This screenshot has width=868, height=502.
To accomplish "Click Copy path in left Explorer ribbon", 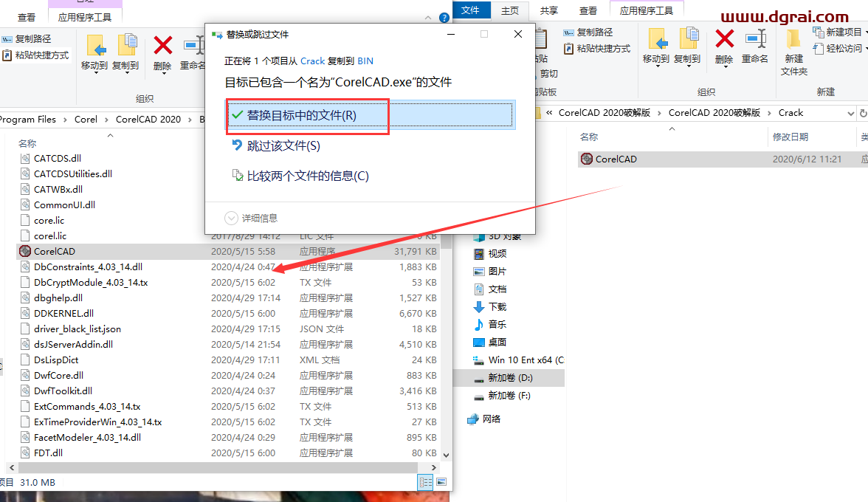I will coord(27,38).
